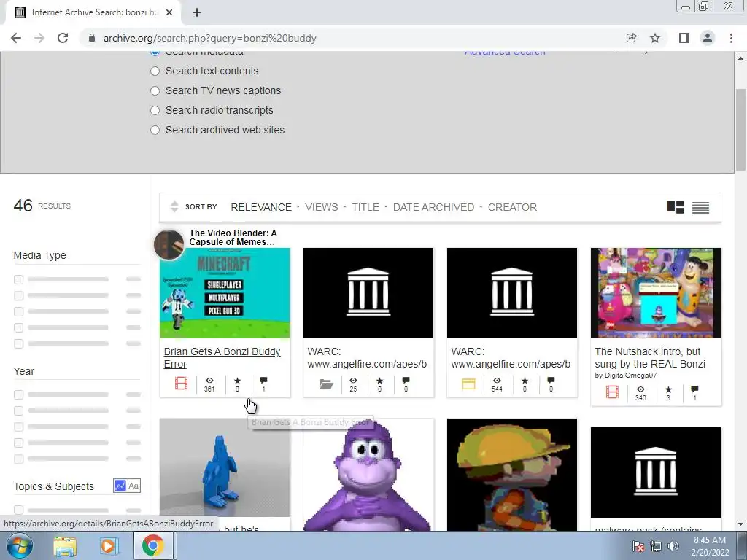Image resolution: width=747 pixels, height=560 pixels.
Task: Open the Chrome profile avatar
Action: 708,38
